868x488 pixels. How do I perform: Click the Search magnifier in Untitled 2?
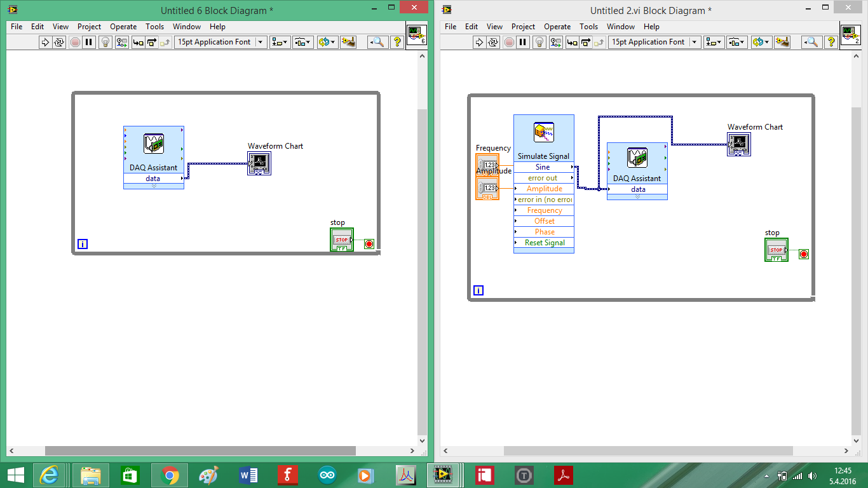[811, 42]
